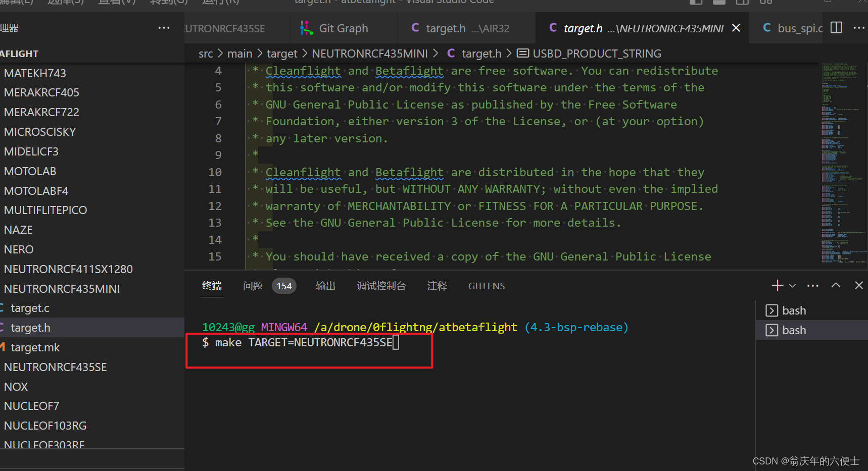Select the first bash terminal
Image resolution: width=868 pixels, height=471 pixels.
(811, 310)
